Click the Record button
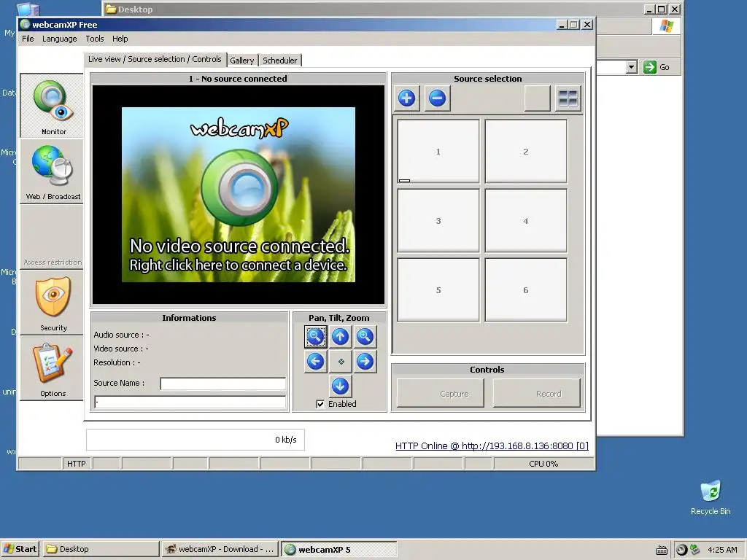Image resolution: width=747 pixels, height=560 pixels. pyautogui.click(x=536, y=394)
